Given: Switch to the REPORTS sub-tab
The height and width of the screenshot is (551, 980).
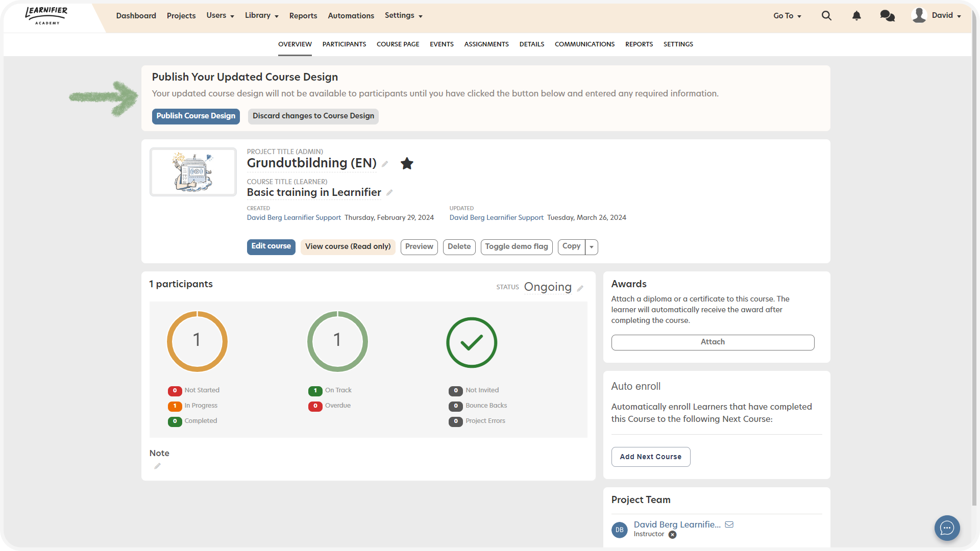Looking at the screenshot, I should [x=639, y=44].
